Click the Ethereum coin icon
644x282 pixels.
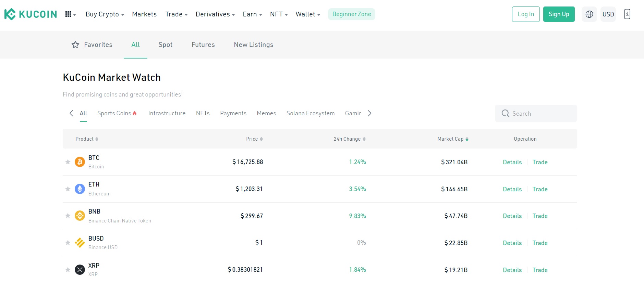point(80,189)
